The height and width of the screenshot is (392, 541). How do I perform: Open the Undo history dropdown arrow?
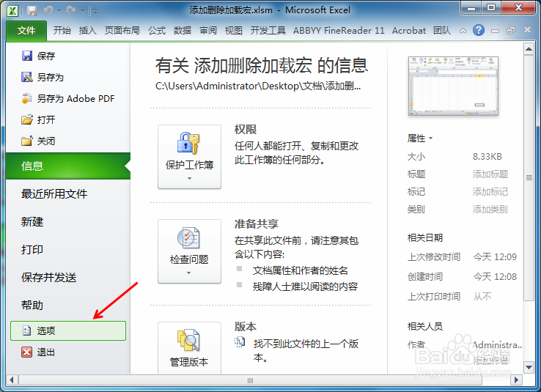pos(59,11)
